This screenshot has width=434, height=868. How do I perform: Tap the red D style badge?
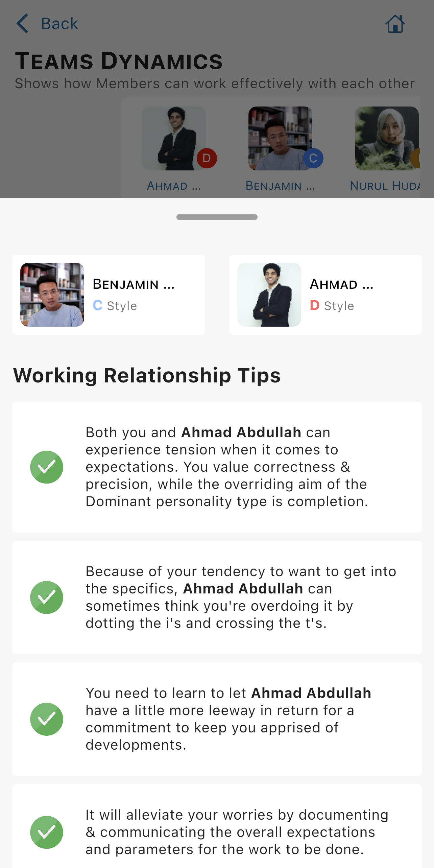tap(207, 158)
